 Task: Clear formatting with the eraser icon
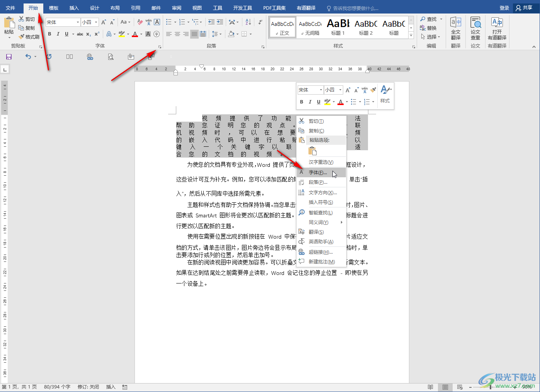(140, 22)
